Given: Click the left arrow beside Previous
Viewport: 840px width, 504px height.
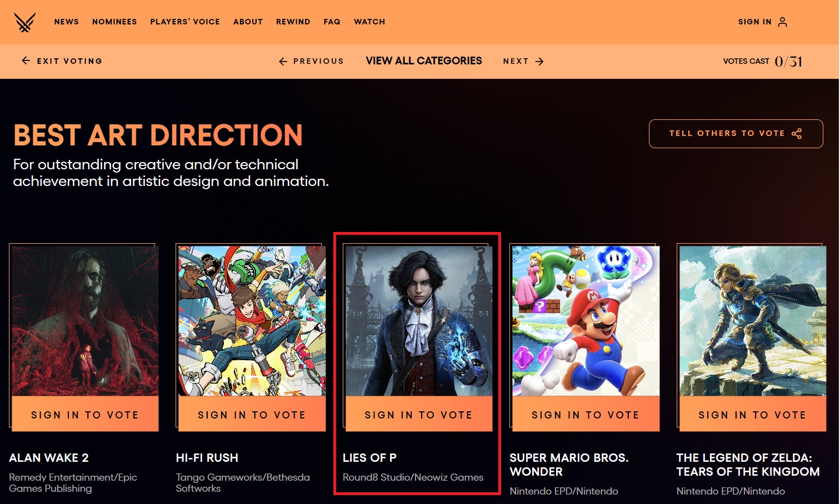Looking at the screenshot, I should tap(283, 61).
